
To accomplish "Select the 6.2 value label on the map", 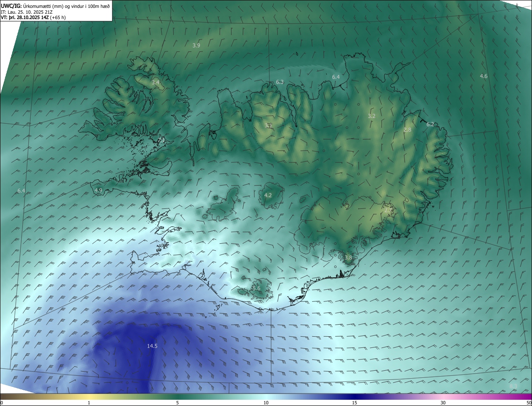I will pos(430,124).
